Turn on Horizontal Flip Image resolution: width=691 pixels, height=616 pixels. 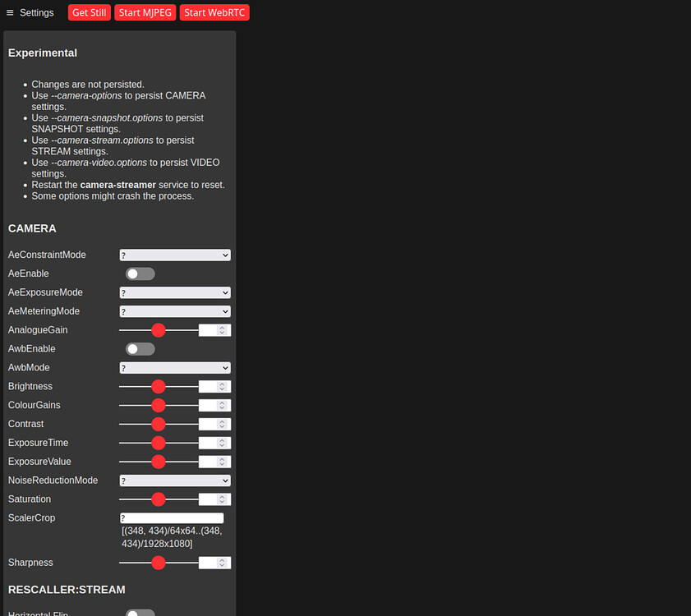click(140, 612)
